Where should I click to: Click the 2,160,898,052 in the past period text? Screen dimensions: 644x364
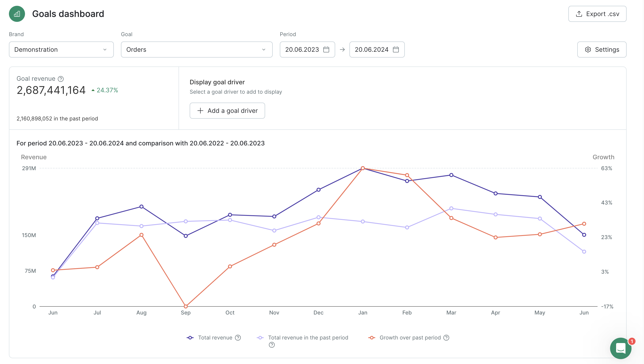pyautogui.click(x=57, y=118)
